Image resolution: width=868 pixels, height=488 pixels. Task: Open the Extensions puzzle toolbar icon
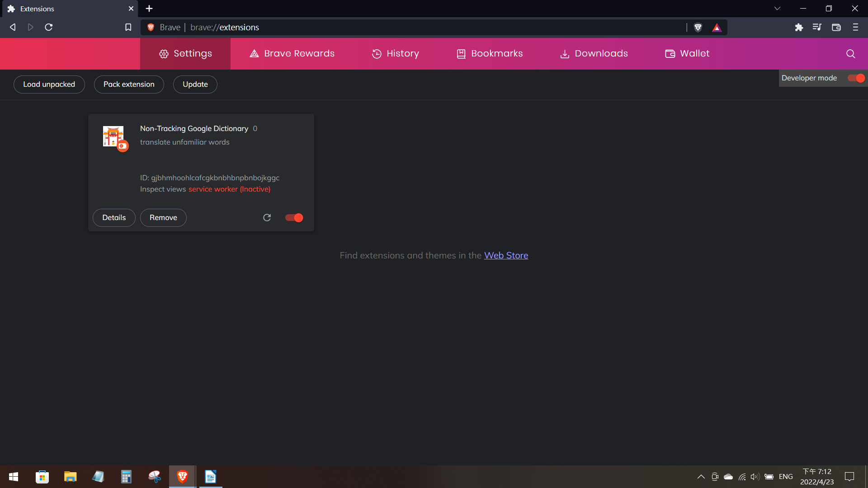(799, 28)
